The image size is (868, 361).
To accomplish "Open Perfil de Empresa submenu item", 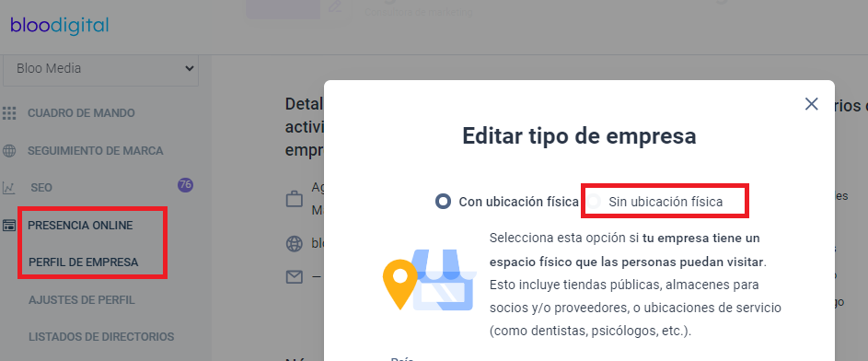I will coord(84,262).
